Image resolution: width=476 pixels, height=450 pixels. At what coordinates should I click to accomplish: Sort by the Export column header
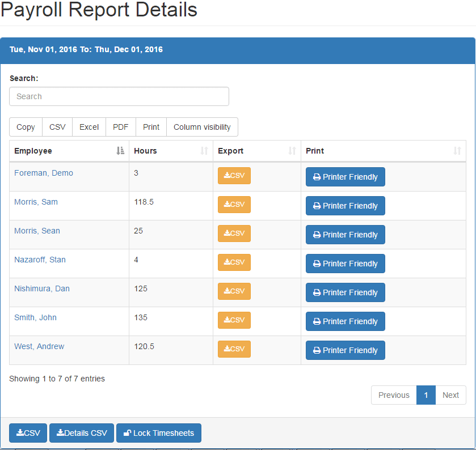pos(256,151)
